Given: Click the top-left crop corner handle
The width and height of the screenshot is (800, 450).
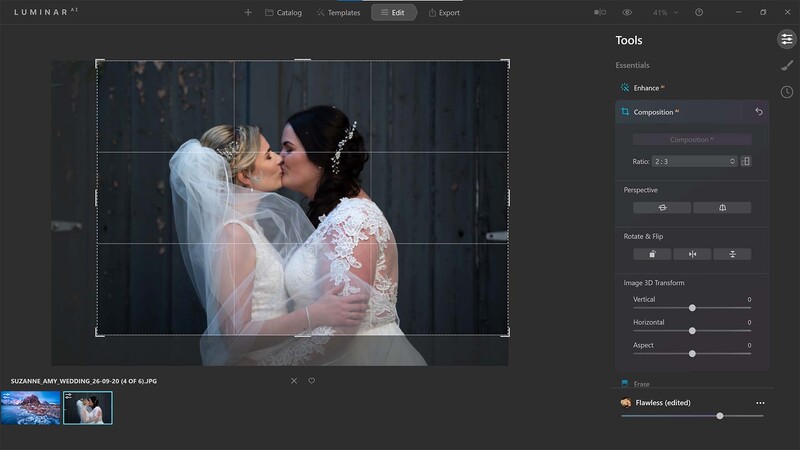Looking at the screenshot, I should click(x=99, y=63).
